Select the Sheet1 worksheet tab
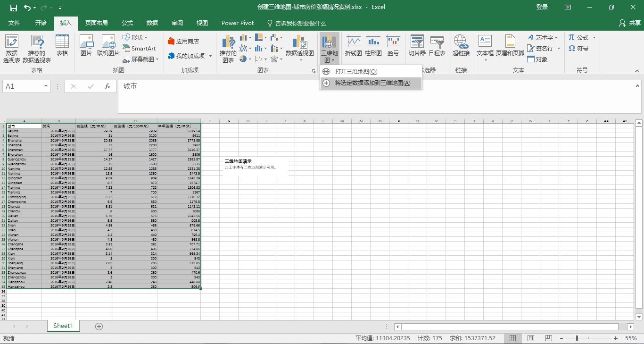644x344 pixels. [x=63, y=326]
